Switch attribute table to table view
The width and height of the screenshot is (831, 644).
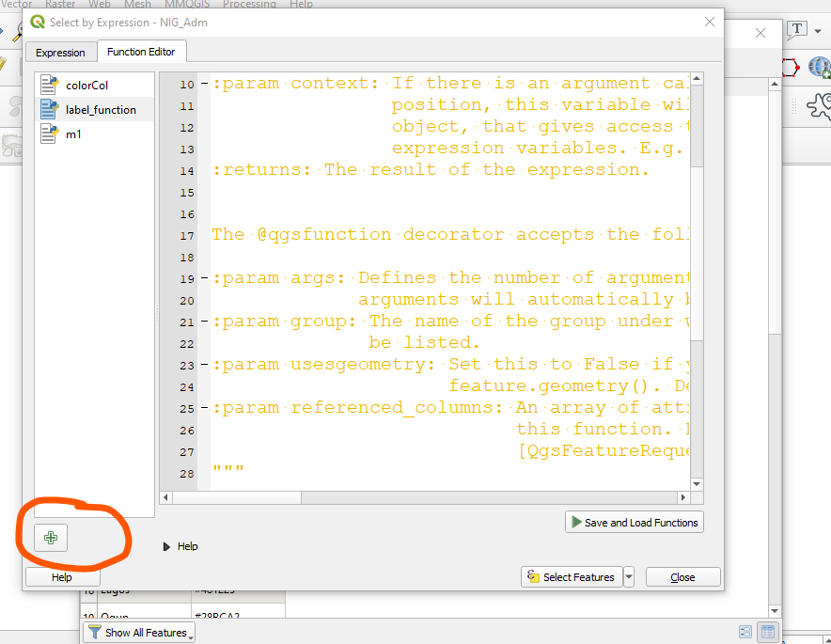[767, 632]
